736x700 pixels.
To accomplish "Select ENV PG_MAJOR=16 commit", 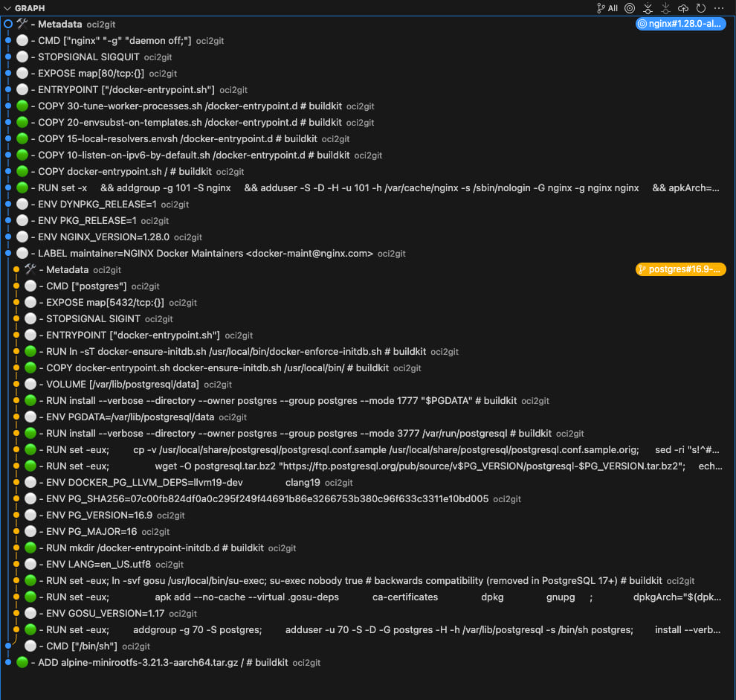I will coord(368,532).
